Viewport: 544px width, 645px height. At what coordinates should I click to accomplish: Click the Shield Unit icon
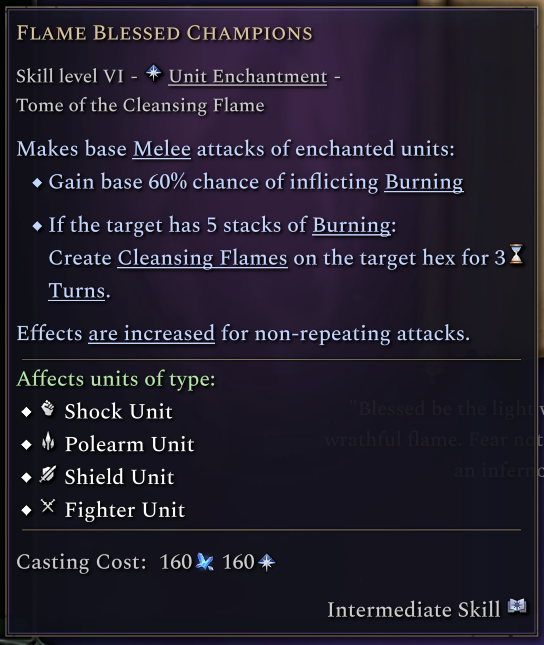click(x=48, y=474)
